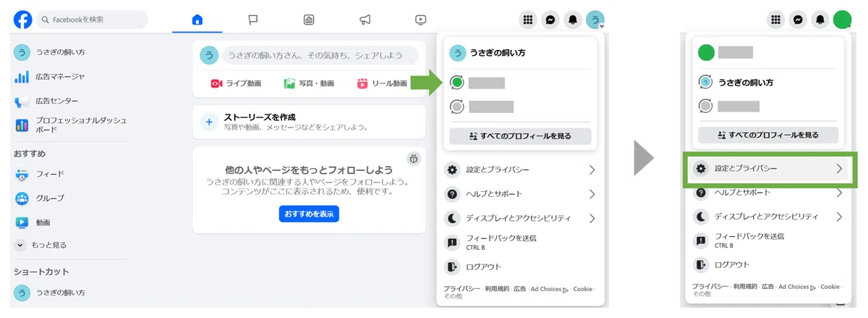
Task: Open the insights chart tab icon
Action: [x=309, y=20]
